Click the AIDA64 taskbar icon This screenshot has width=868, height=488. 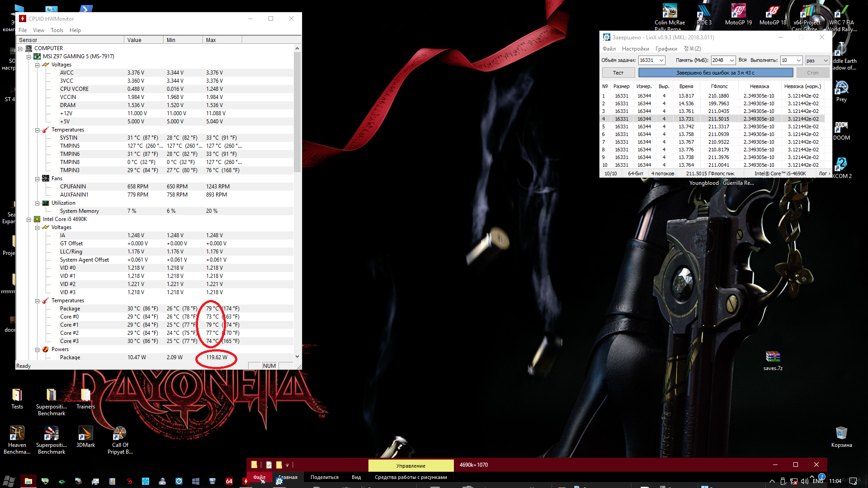pyautogui.click(x=229, y=481)
